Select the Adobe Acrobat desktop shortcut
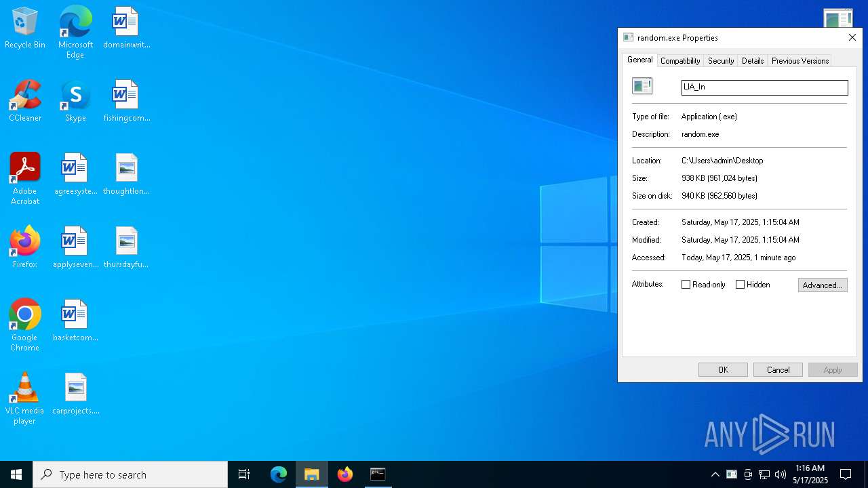 click(x=25, y=179)
